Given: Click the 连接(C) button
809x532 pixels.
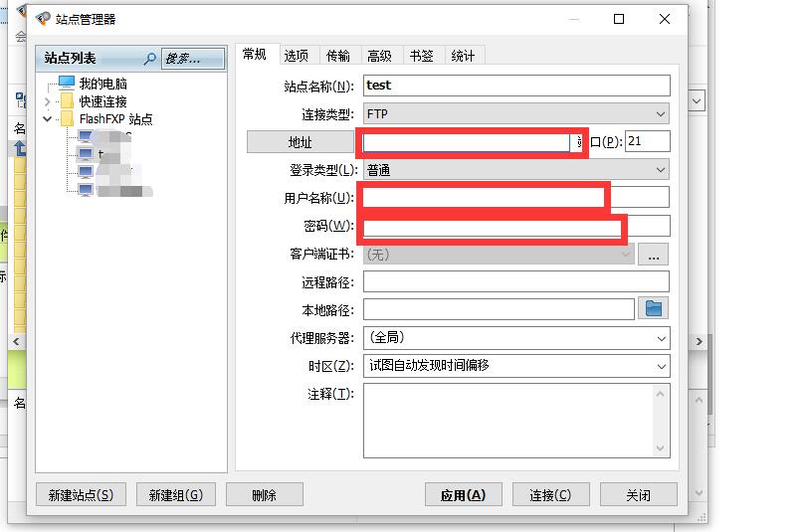Looking at the screenshot, I should click(550, 495).
